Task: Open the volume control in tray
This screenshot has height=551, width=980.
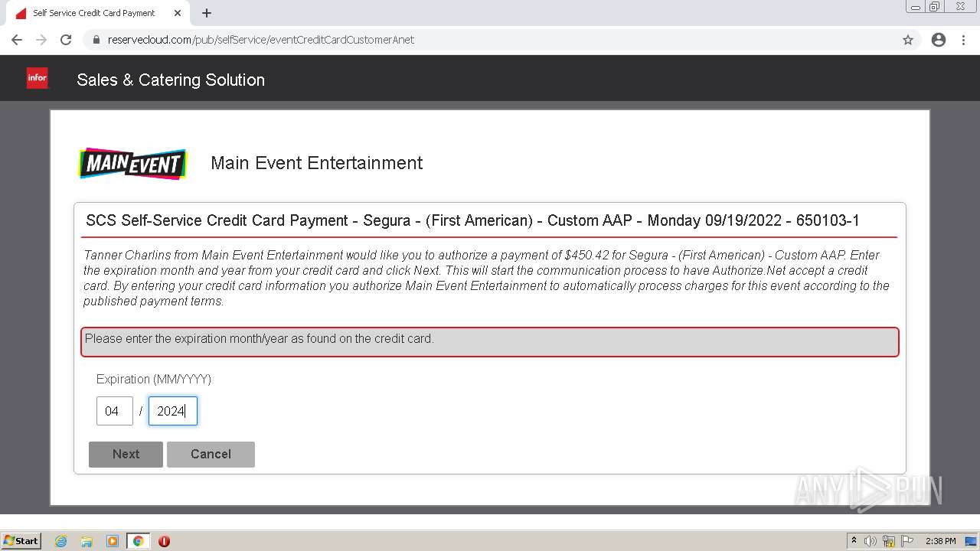Action: 871,541
